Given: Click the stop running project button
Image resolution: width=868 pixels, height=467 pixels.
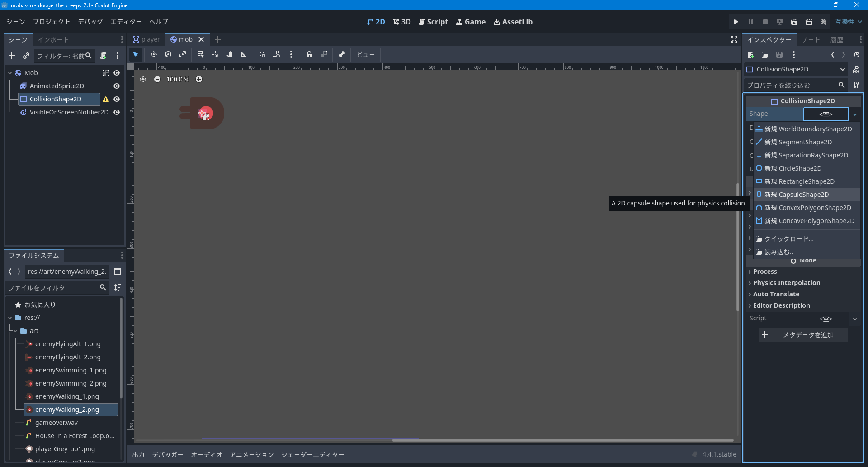Looking at the screenshot, I should click(x=765, y=22).
